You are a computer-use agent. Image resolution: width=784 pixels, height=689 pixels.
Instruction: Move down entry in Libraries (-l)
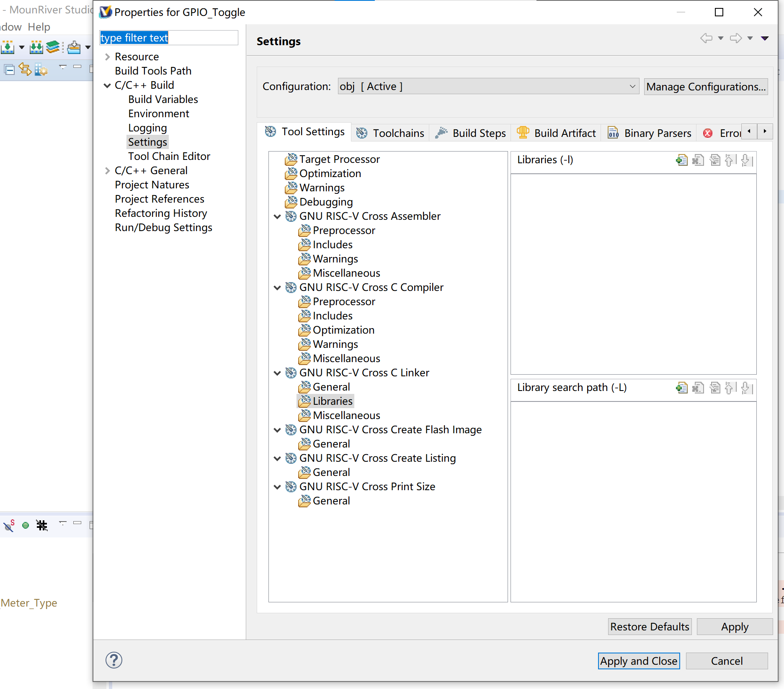pyautogui.click(x=747, y=160)
